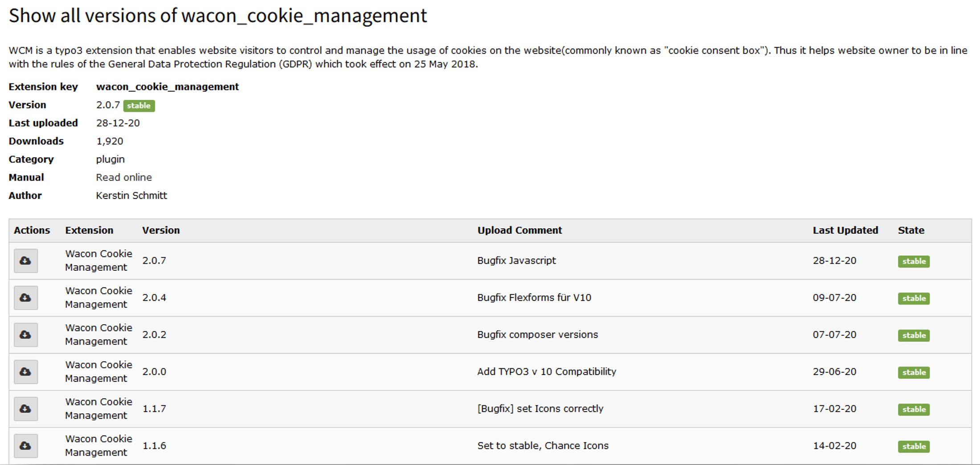Click the State column header

(911, 230)
